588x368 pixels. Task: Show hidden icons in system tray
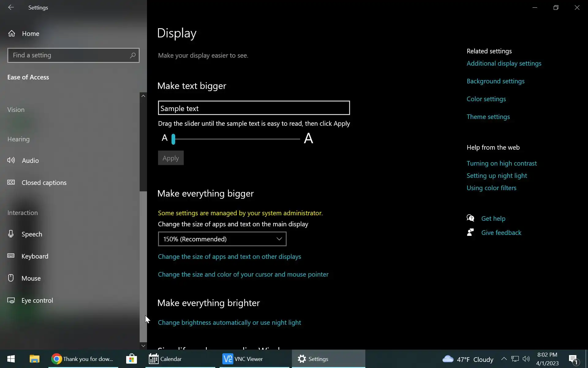(504, 359)
